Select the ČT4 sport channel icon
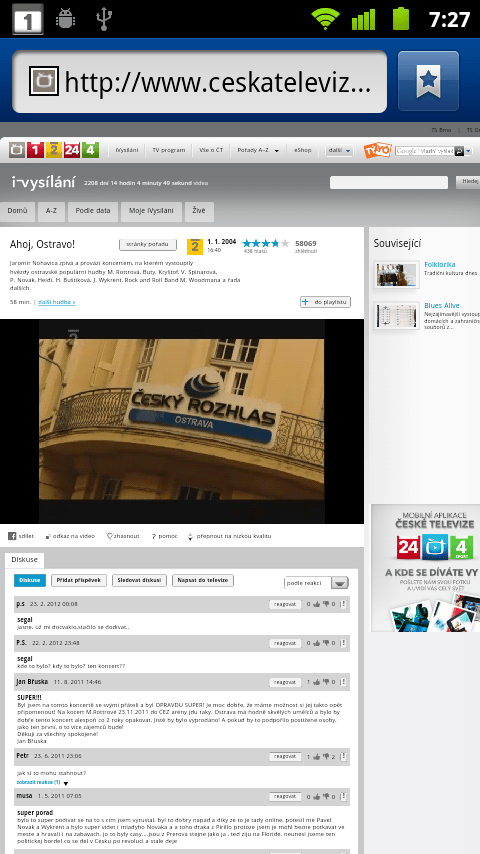 click(x=90, y=150)
